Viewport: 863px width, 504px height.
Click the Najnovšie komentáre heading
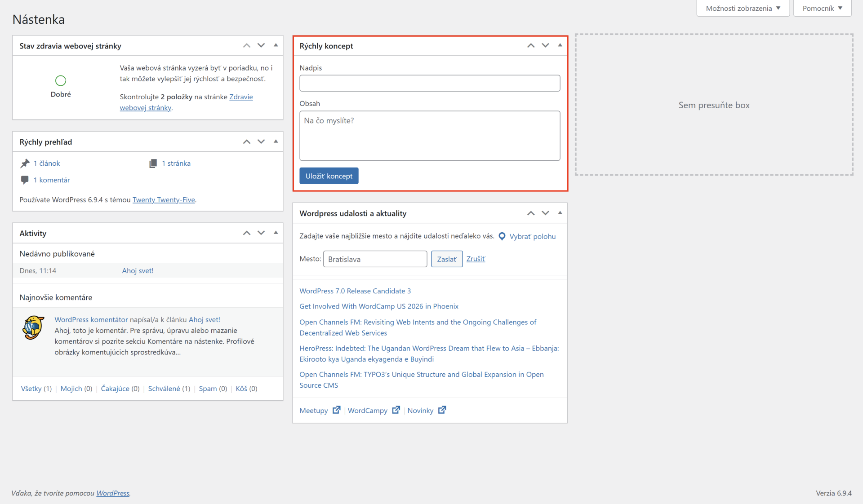(56, 297)
